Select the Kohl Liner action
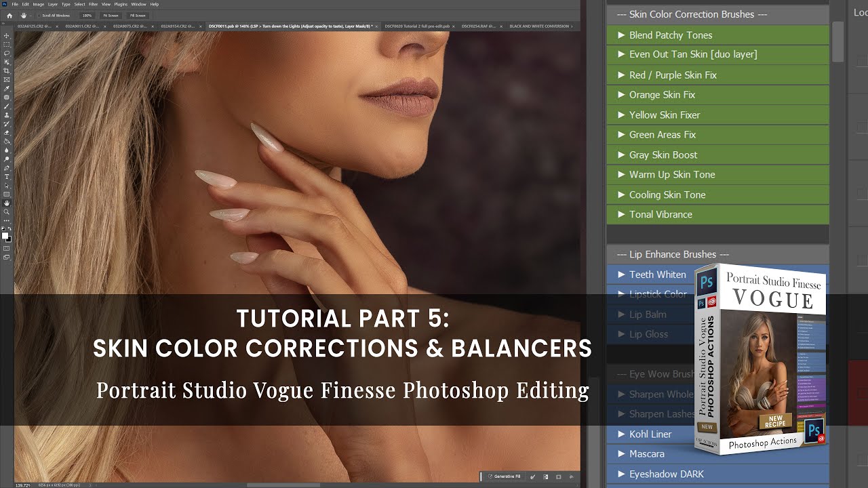Image resolution: width=868 pixels, height=488 pixels. point(651,434)
